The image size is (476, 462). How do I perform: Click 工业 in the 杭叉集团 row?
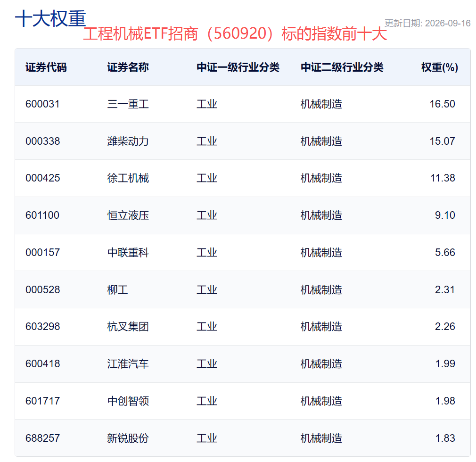pos(207,327)
